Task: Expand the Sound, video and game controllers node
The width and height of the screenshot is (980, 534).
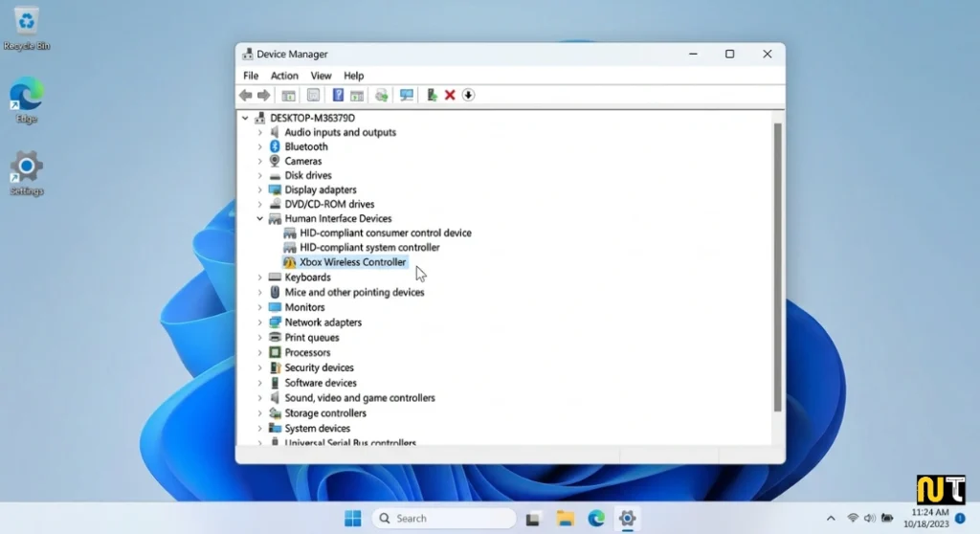Action: pos(259,398)
